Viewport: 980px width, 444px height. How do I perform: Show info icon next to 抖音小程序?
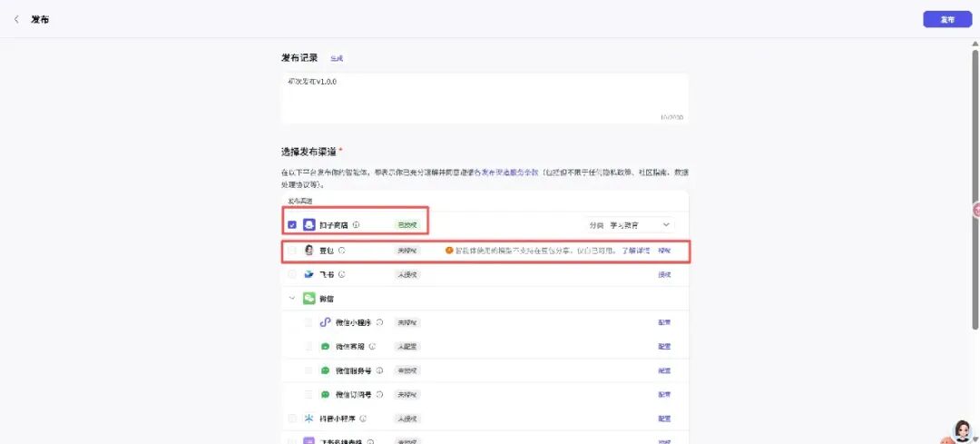[x=363, y=419]
